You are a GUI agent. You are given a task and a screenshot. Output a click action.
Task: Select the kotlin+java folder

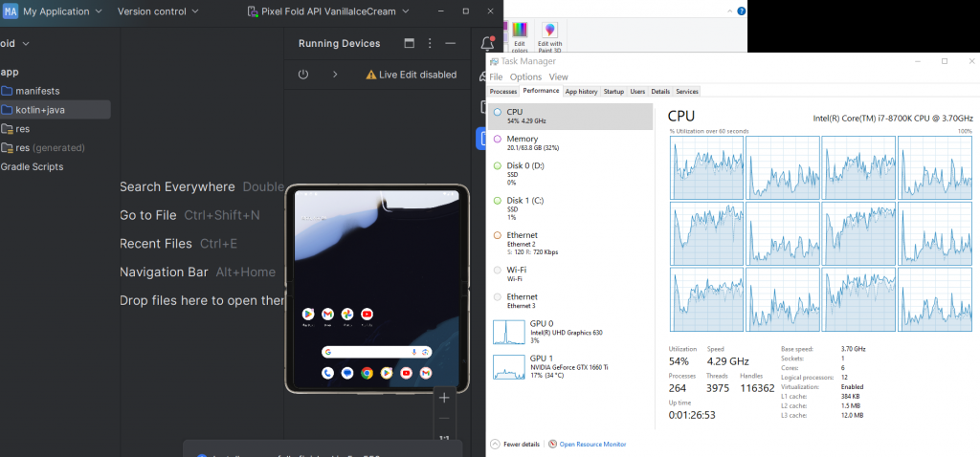40,110
